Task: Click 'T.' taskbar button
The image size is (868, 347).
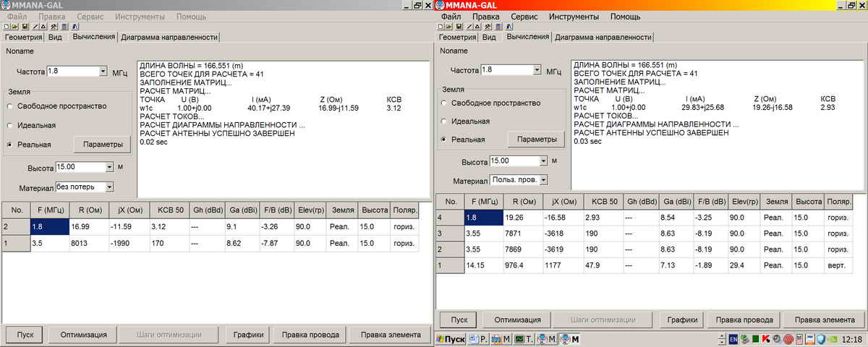Action: point(523,339)
